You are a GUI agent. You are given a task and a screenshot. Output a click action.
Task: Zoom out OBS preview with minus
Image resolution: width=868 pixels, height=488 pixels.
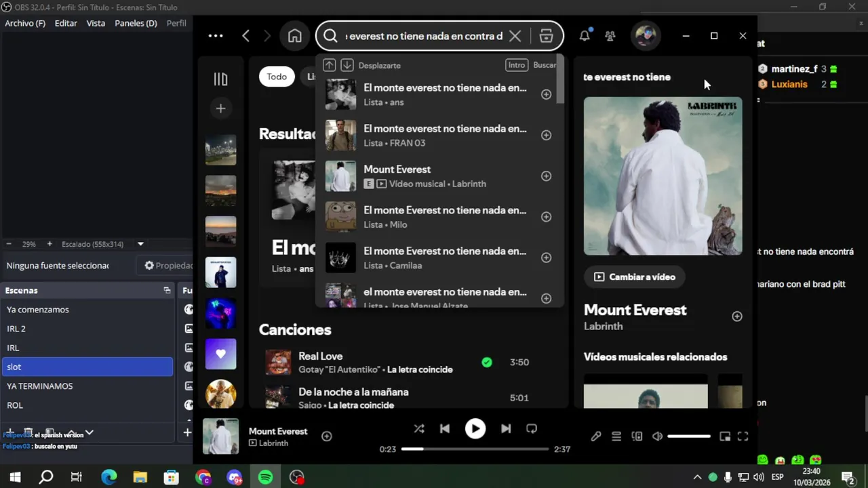coord(9,244)
